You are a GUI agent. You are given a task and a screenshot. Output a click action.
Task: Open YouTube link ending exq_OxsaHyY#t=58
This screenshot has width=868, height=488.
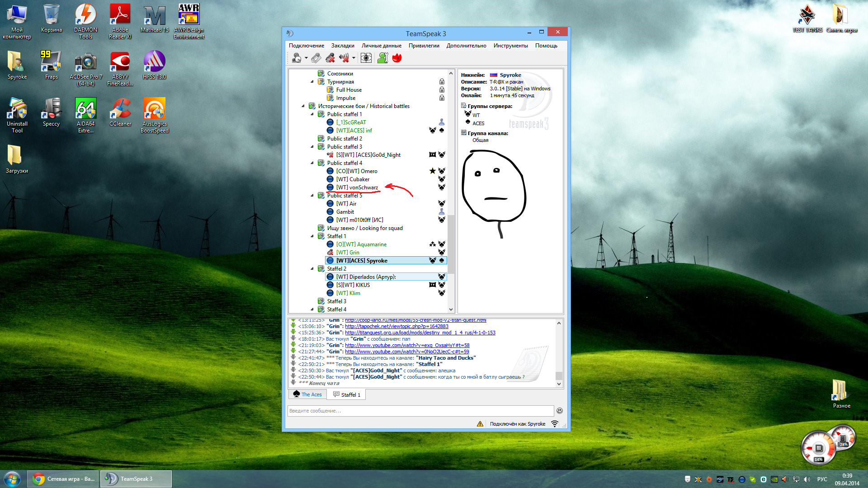[407, 345]
